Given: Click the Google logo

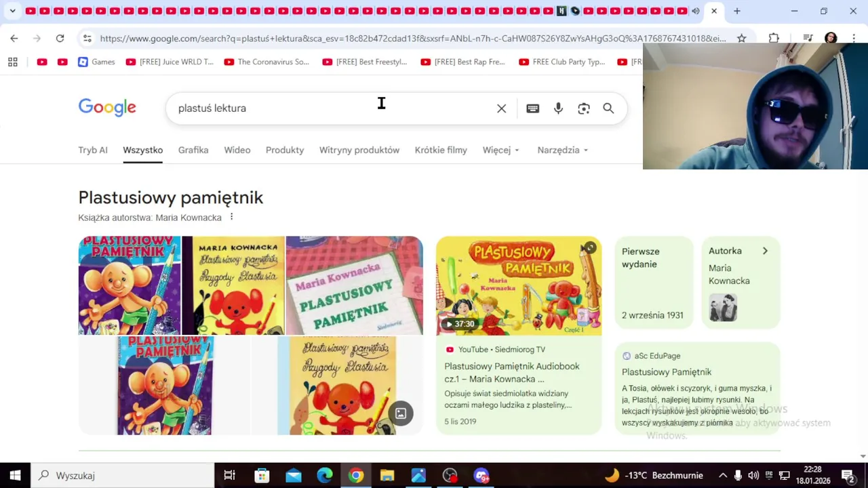Looking at the screenshot, I should (107, 108).
